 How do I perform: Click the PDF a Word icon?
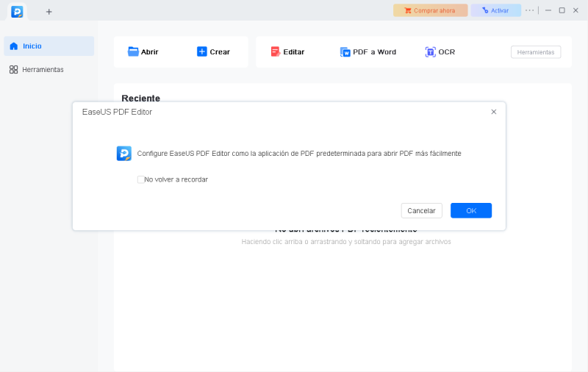click(x=345, y=51)
